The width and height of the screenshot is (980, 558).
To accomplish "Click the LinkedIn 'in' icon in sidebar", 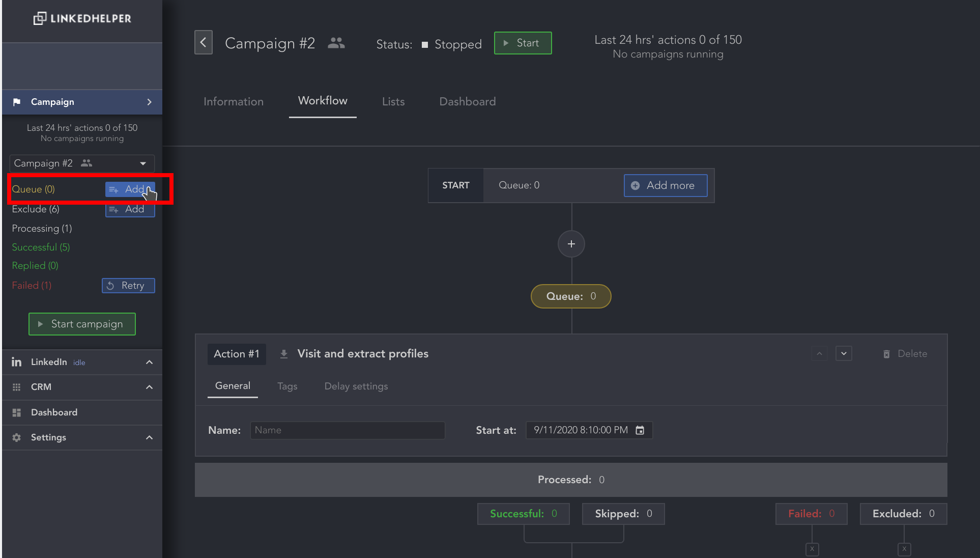I will tap(17, 362).
